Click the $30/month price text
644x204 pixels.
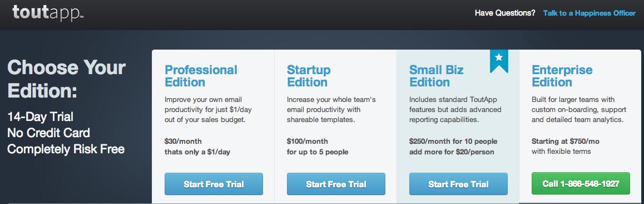(183, 142)
